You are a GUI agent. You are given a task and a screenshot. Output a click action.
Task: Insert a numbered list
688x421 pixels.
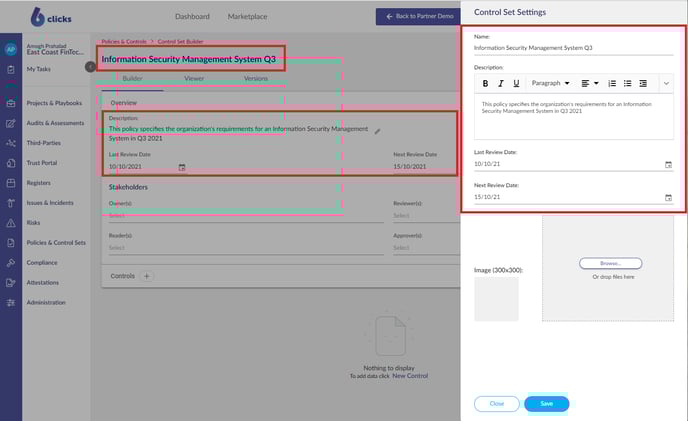[612, 83]
